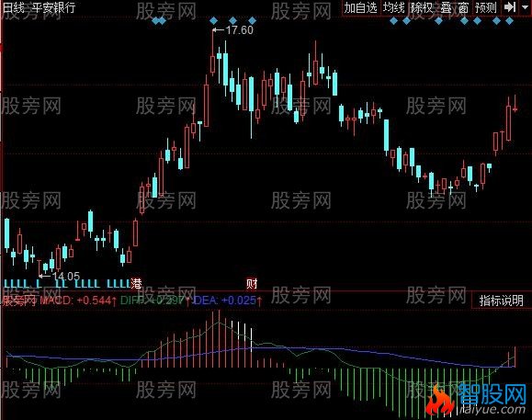Toggle the 叠 overlay chart option
Image resolution: width=532 pixels, height=420 pixels.
[447, 7]
